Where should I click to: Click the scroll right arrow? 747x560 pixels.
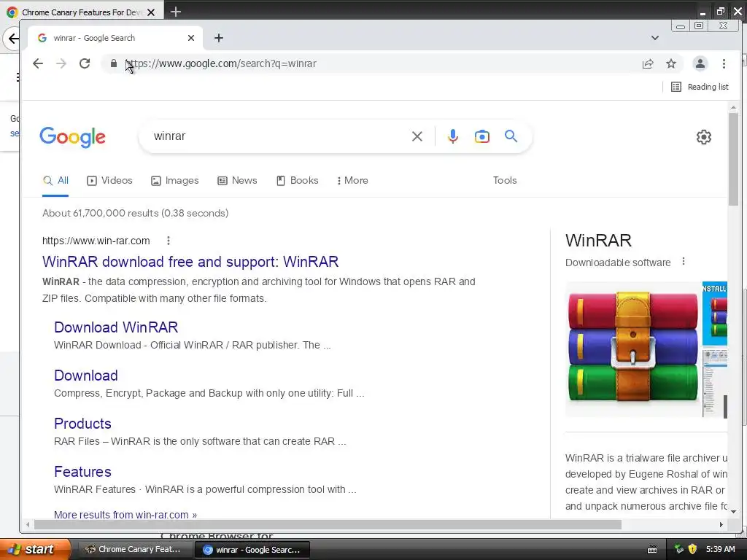pos(721,525)
